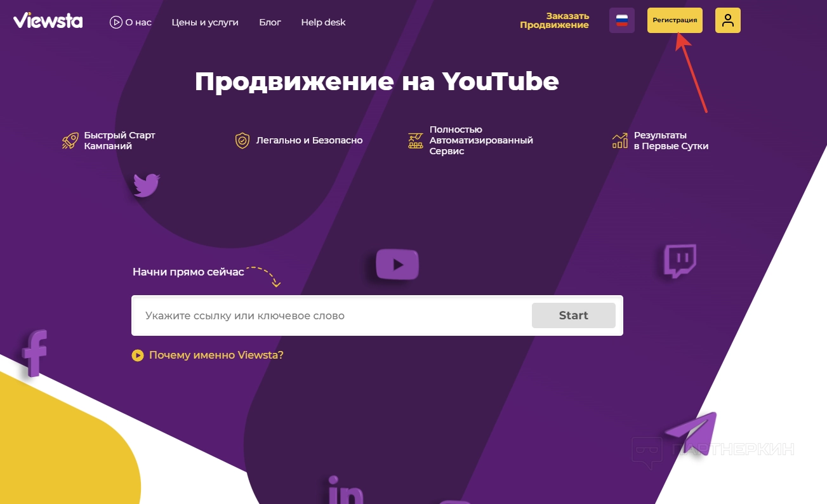Focus the link or keyword input field
The image size is (827, 504).
332,315
